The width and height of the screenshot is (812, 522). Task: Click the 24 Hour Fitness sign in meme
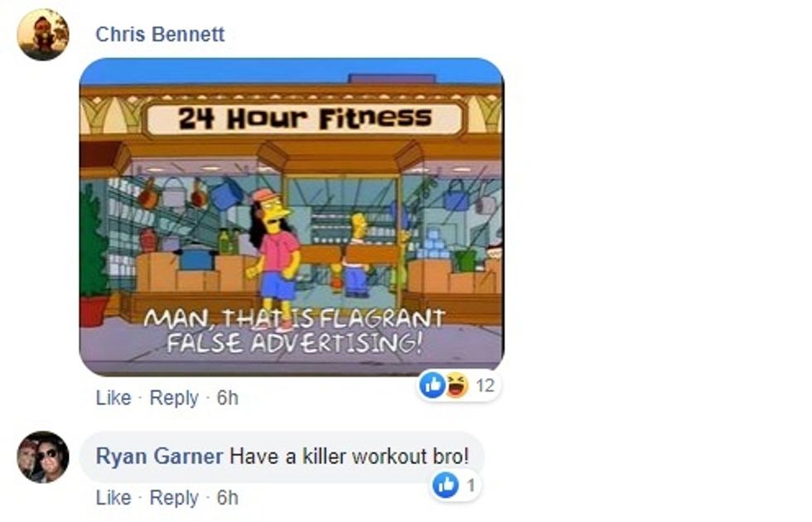coord(305,118)
